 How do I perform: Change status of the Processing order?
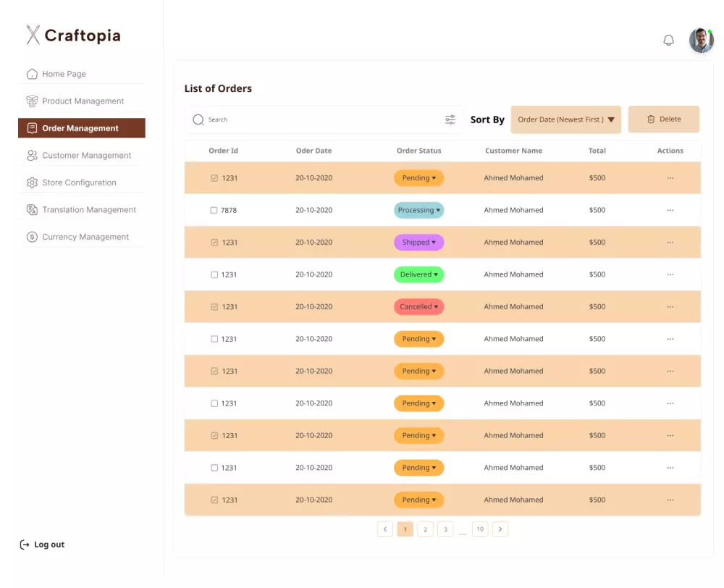(x=418, y=210)
